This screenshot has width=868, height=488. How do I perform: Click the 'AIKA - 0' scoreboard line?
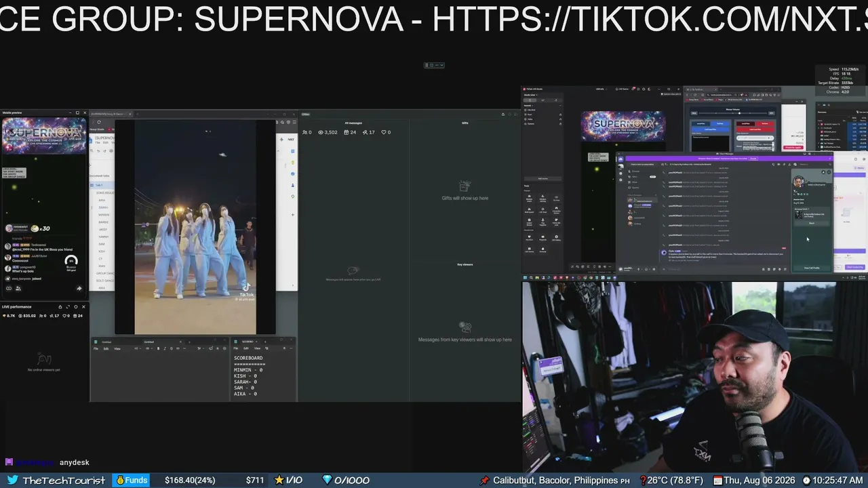245,394
